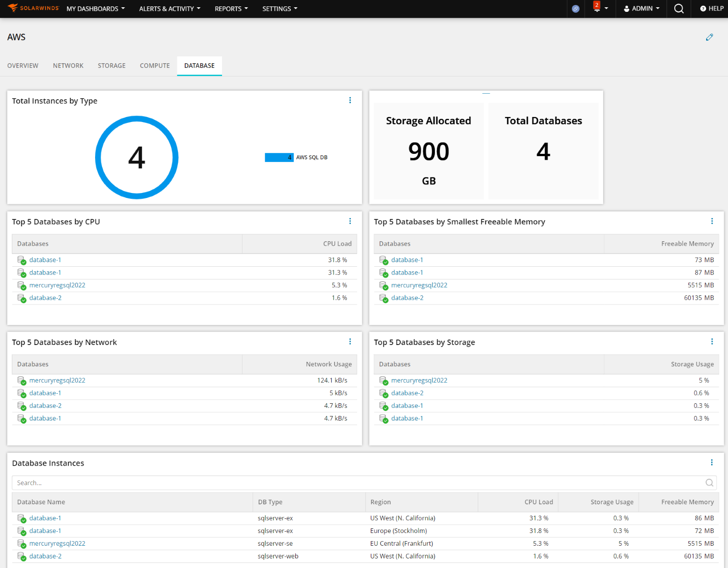Click database icon beside 5.3 % CPU load

click(21, 286)
